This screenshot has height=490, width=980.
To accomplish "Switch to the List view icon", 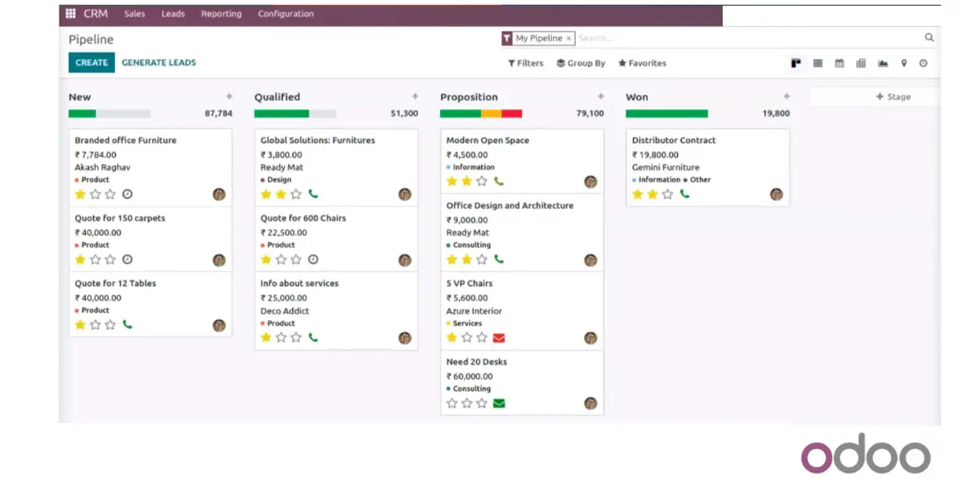I will (817, 63).
